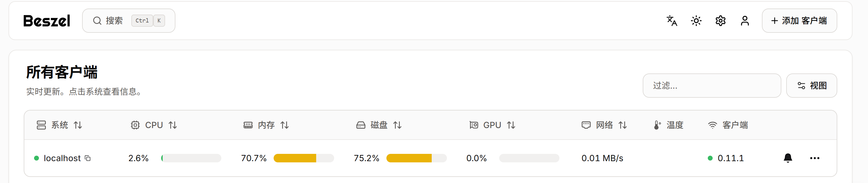Focus the 过滤 filter input field

coord(712,86)
